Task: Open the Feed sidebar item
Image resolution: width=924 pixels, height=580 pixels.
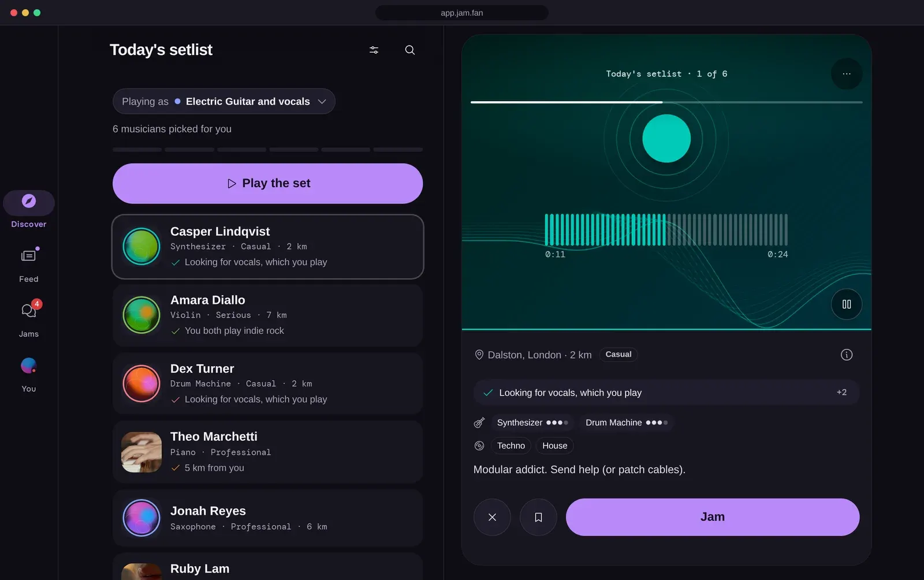Action: [29, 265]
